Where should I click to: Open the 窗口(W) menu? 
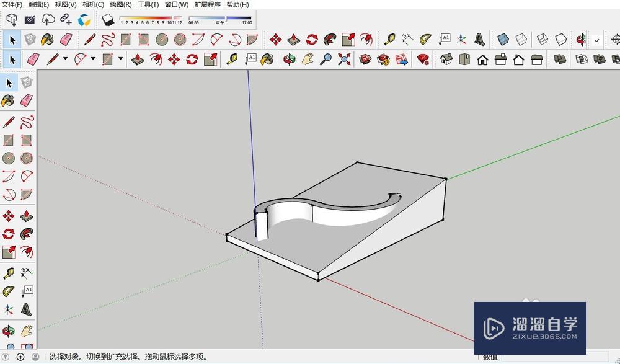point(177,5)
